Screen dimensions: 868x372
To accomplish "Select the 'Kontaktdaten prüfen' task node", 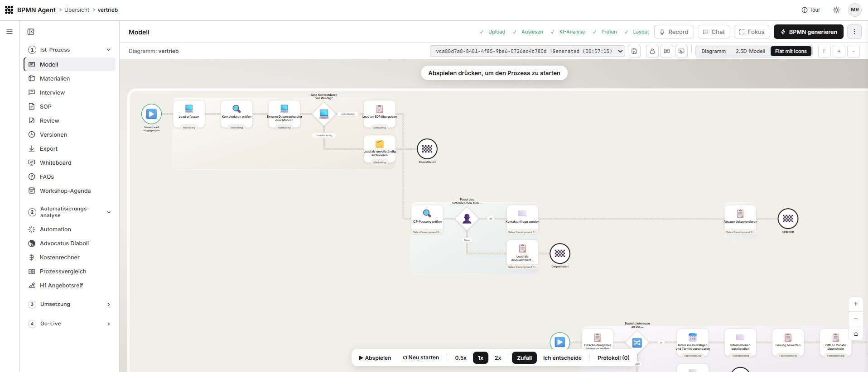I will (236, 114).
